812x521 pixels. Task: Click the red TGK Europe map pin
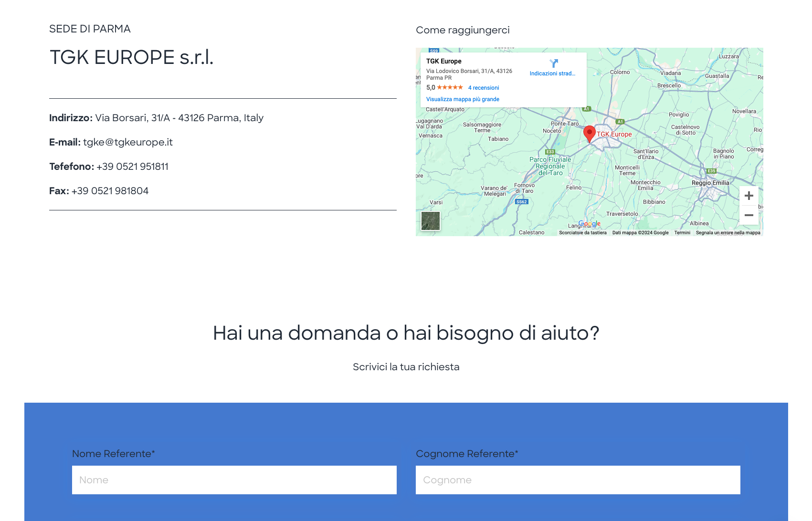click(x=590, y=134)
